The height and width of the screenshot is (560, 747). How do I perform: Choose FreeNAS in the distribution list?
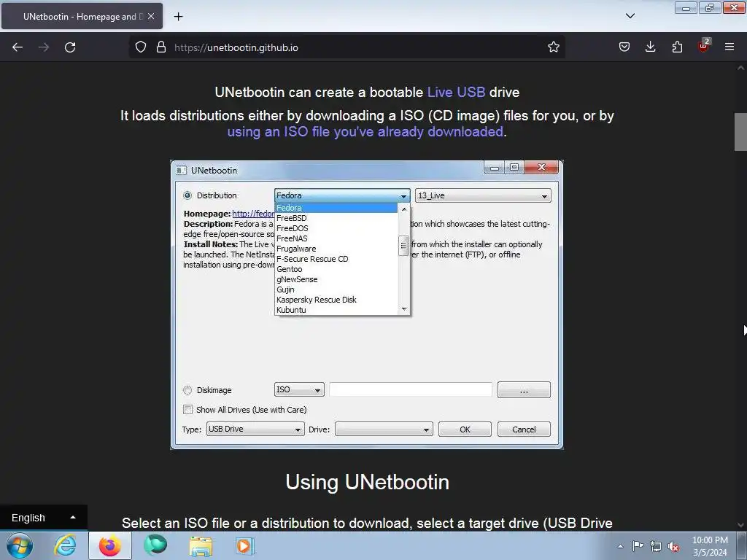(336, 238)
